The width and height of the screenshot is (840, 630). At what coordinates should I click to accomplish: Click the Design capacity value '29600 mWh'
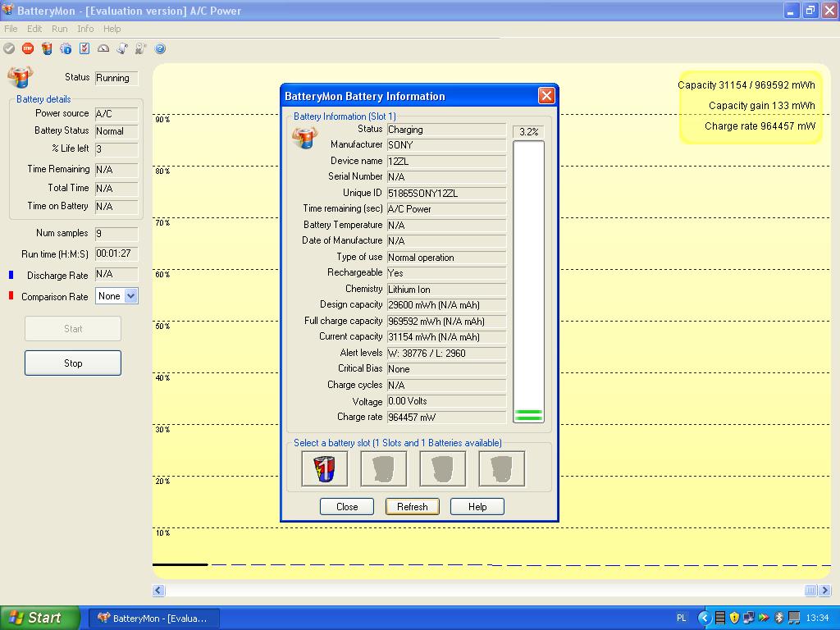(446, 305)
